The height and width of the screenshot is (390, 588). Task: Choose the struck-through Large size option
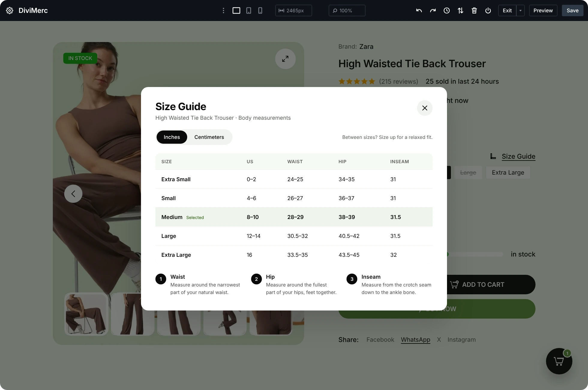(468, 172)
